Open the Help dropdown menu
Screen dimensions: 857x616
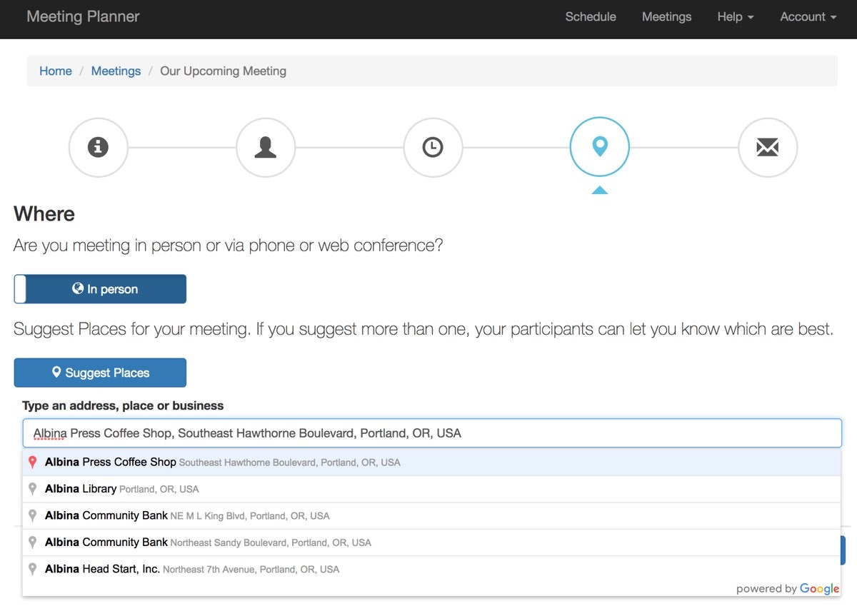click(x=735, y=16)
